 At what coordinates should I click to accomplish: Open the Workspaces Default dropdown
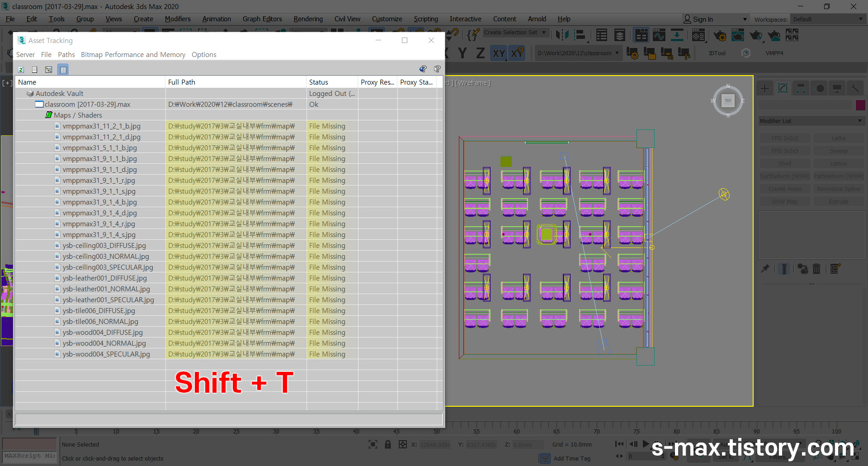(827, 19)
